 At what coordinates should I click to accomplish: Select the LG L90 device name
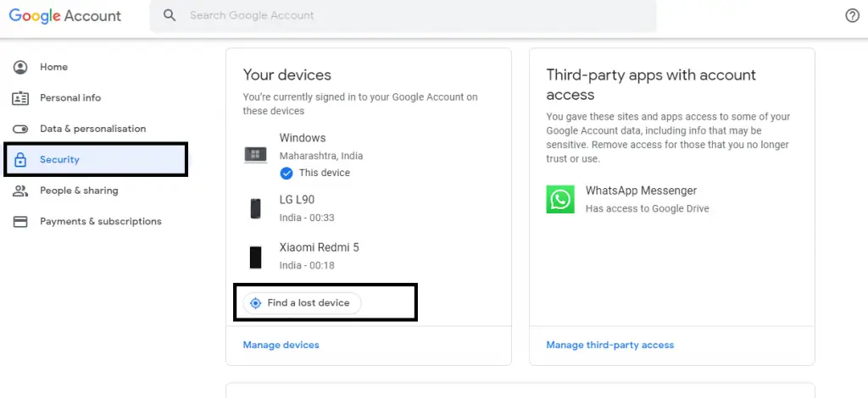click(x=297, y=200)
